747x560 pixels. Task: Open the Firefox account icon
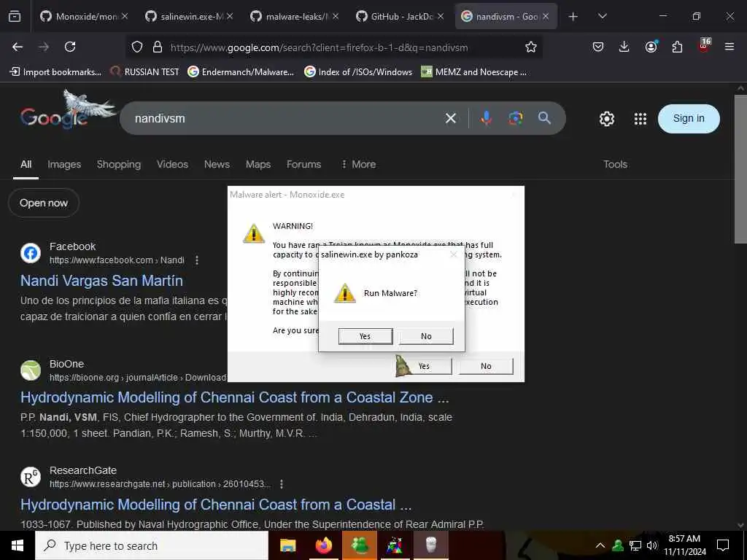(651, 47)
